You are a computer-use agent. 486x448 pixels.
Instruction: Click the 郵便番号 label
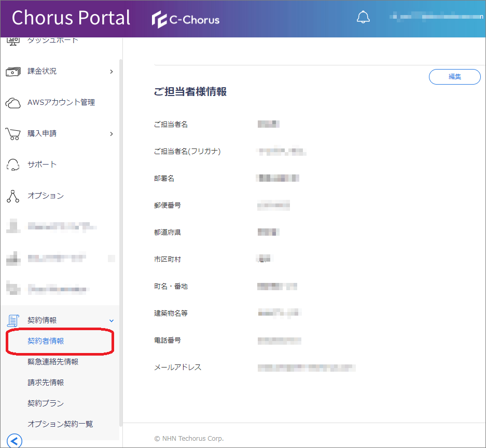[x=168, y=206]
